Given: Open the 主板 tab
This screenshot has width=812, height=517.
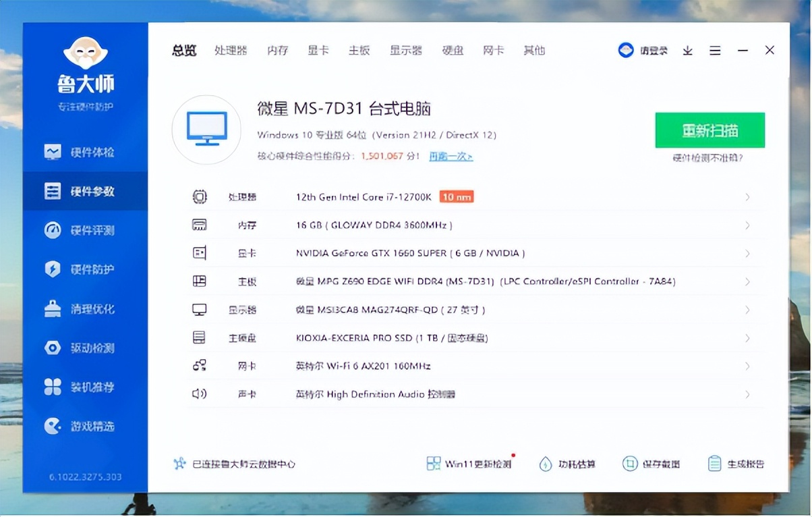Looking at the screenshot, I should point(359,50).
